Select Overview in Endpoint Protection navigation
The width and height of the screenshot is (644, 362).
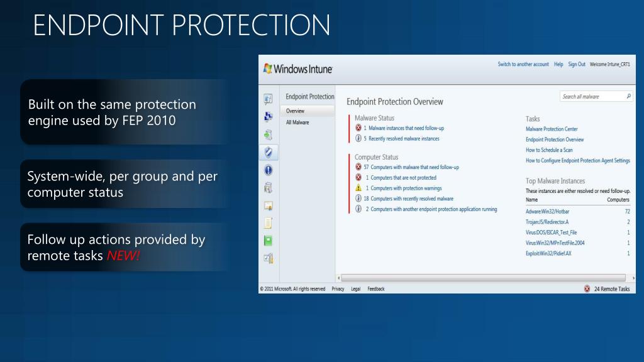tap(307, 111)
